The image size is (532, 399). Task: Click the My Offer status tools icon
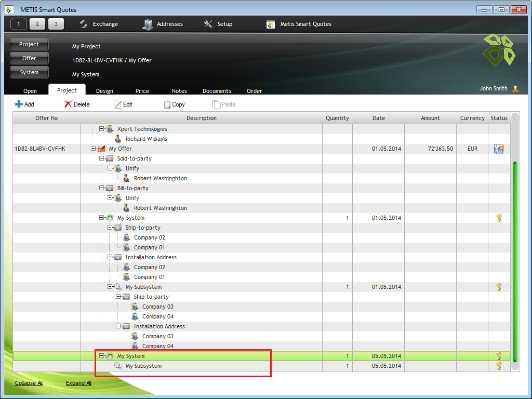pyautogui.click(x=498, y=149)
